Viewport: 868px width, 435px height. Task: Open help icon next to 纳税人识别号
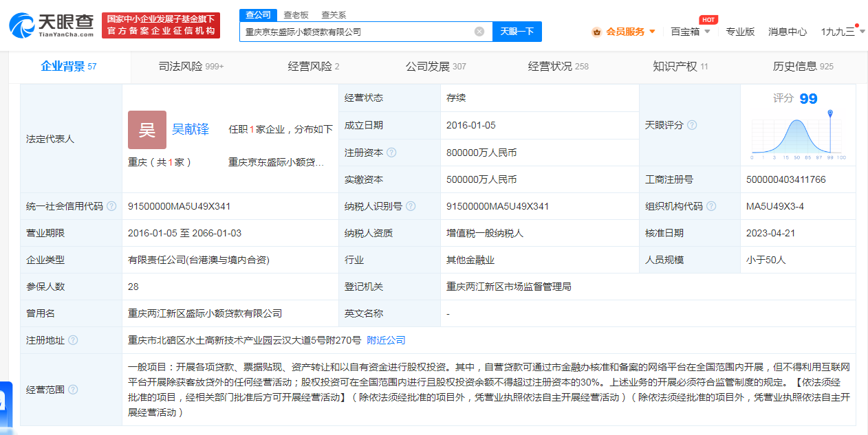pyautogui.click(x=411, y=206)
